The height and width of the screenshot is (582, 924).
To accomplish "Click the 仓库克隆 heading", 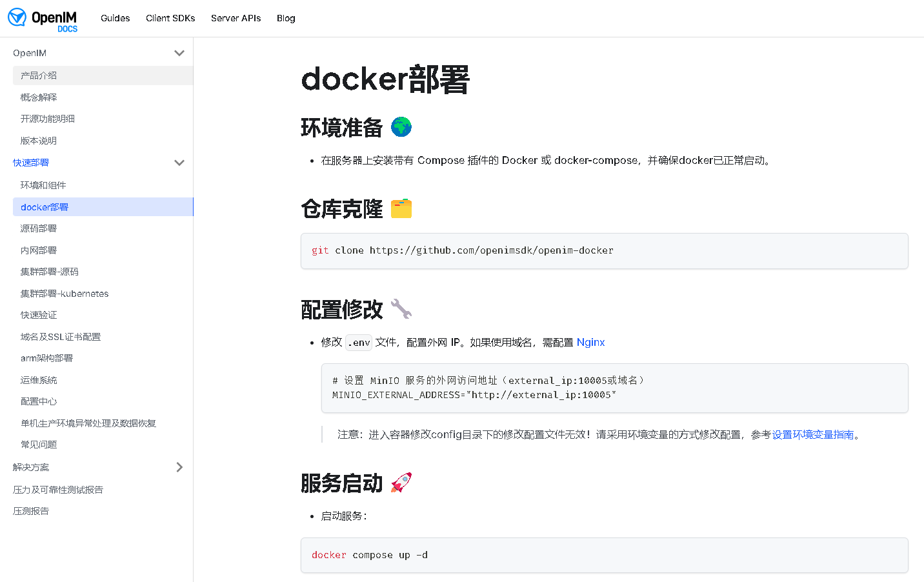I will click(342, 209).
